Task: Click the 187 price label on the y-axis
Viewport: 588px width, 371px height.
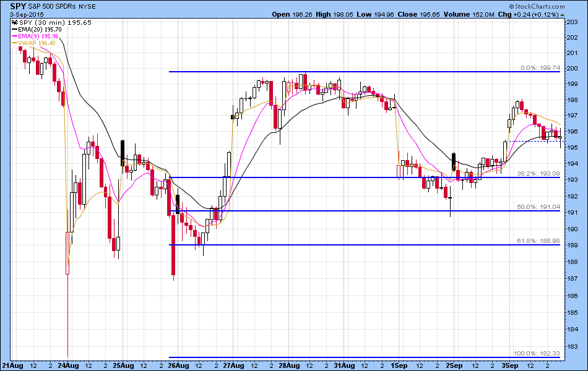Action: coord(573,278)
